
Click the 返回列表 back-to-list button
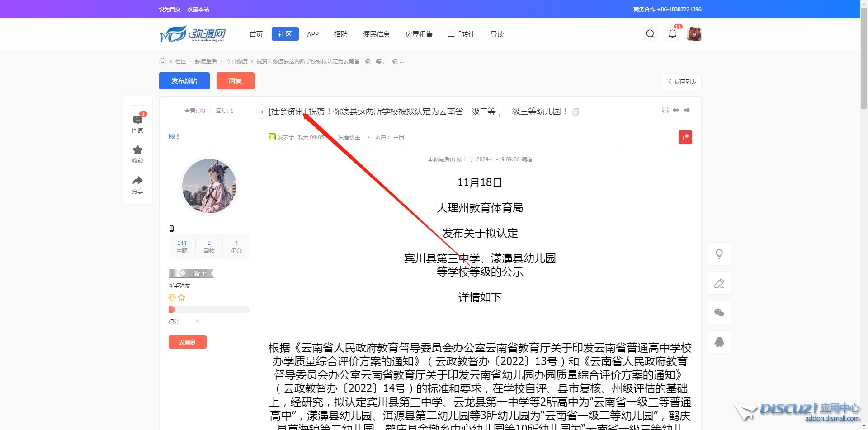[x=682, y=82]
